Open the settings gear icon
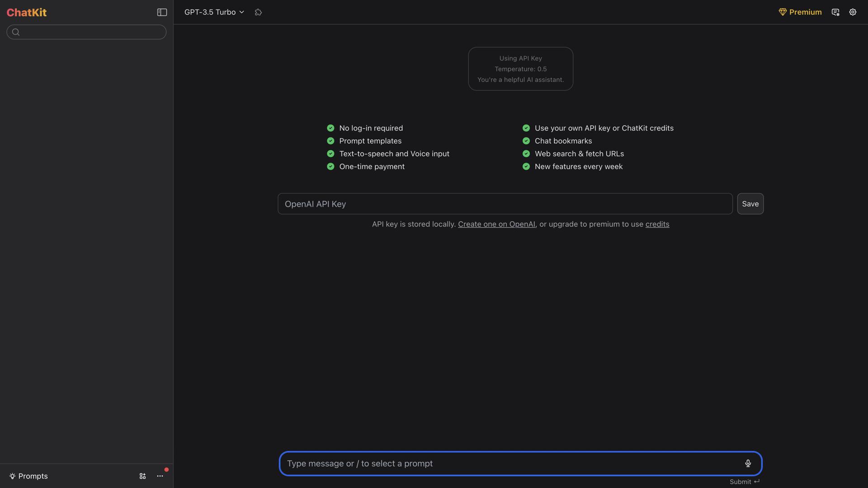Viewport: 868px width, 488px height. coord(853,12)
